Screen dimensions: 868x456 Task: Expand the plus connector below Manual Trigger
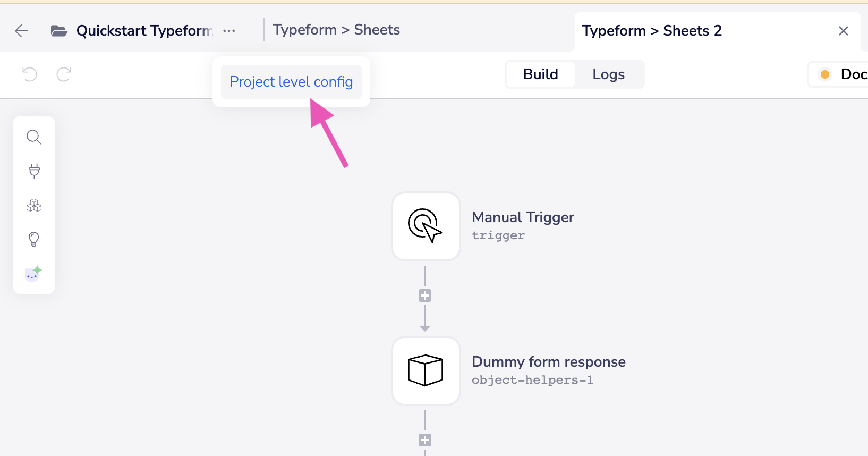(424, 295)
